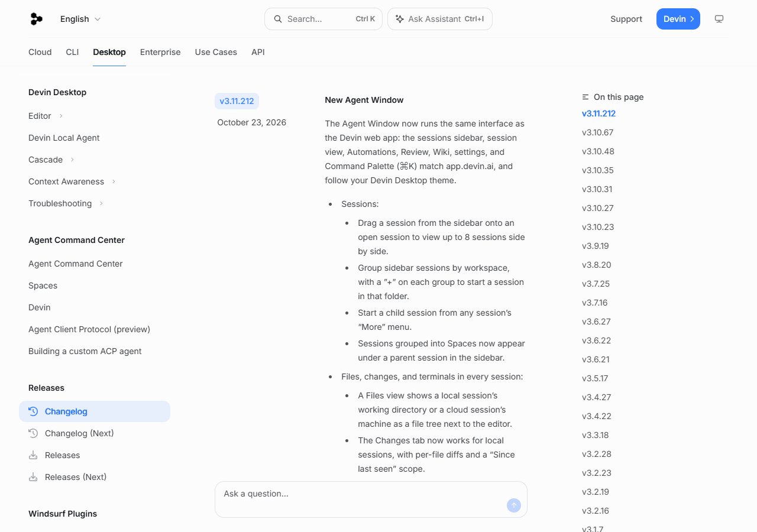Open the Use Cases tab

(216, 52)
